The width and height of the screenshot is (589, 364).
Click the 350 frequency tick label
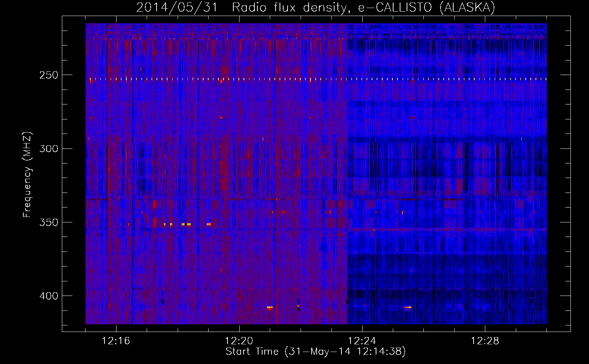coord(49,222)
